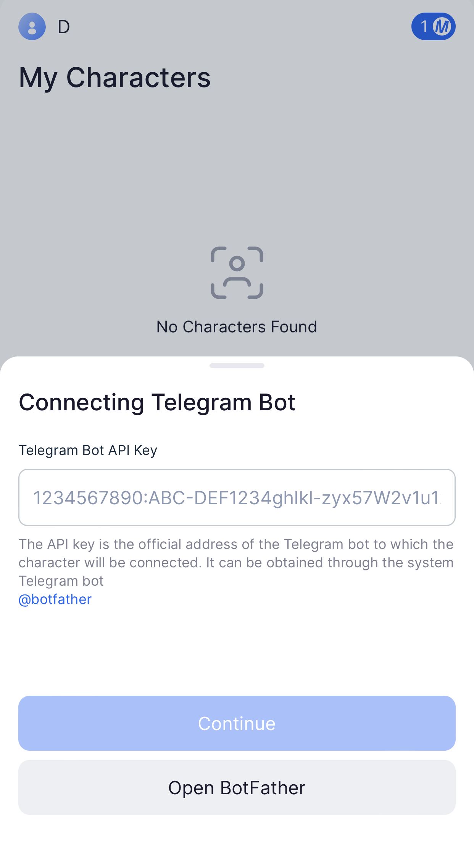Screen dimensions: 474x868
Task: Click the "No Characters Found" text
Action: click(237, 326)
